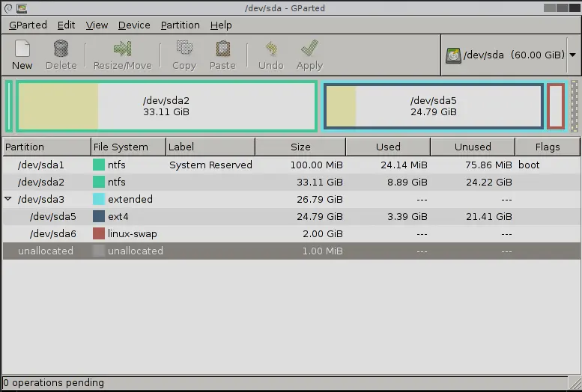The height and width of the screenshot is (392, 582).
Task: Sort by Size column header
Action: (300, 147)
